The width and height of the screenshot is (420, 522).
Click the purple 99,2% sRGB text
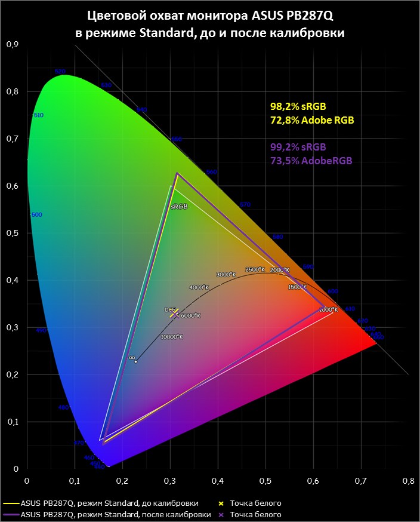[x=298, y=147]
